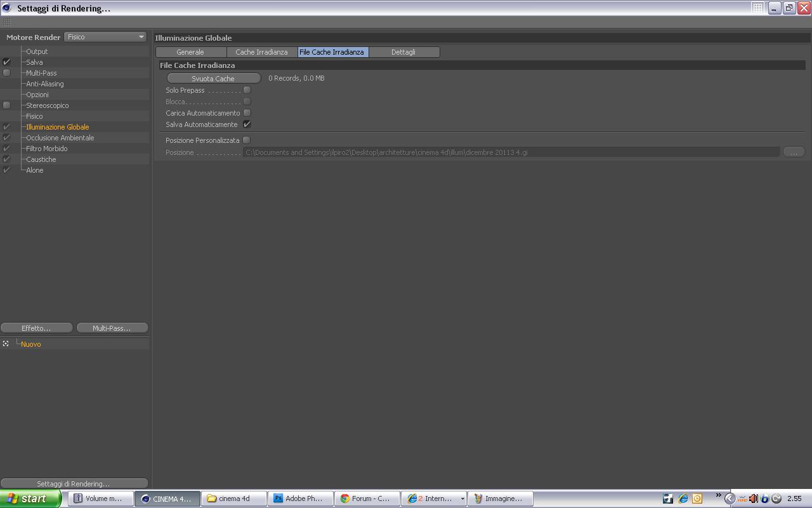The image size is (812, 508).
Task: Switch to the CINEMA 4D taskbar button
Action: [x=167, y=498]
